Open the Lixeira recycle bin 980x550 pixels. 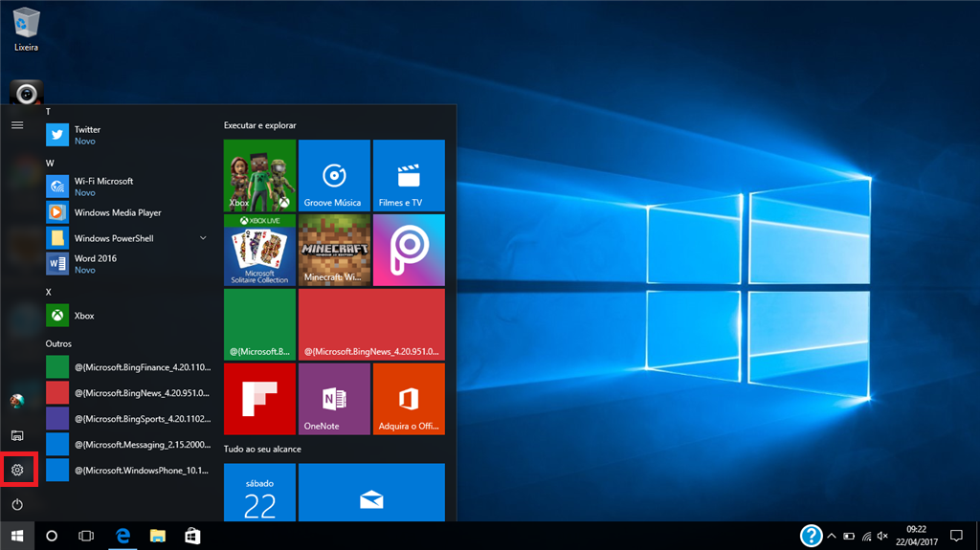click(x=26, y=30)
